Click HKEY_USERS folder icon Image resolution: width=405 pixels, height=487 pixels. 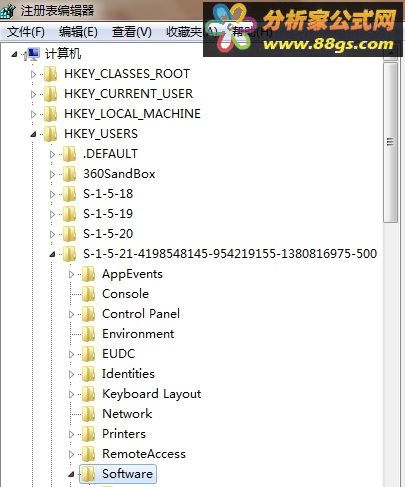tap(51, 134)
